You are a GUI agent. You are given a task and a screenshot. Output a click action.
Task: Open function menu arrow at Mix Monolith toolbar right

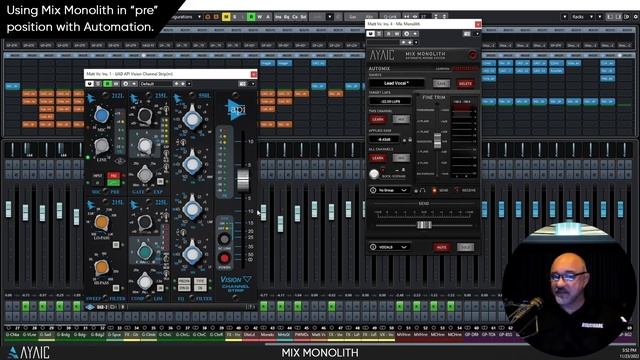(476, 34)
